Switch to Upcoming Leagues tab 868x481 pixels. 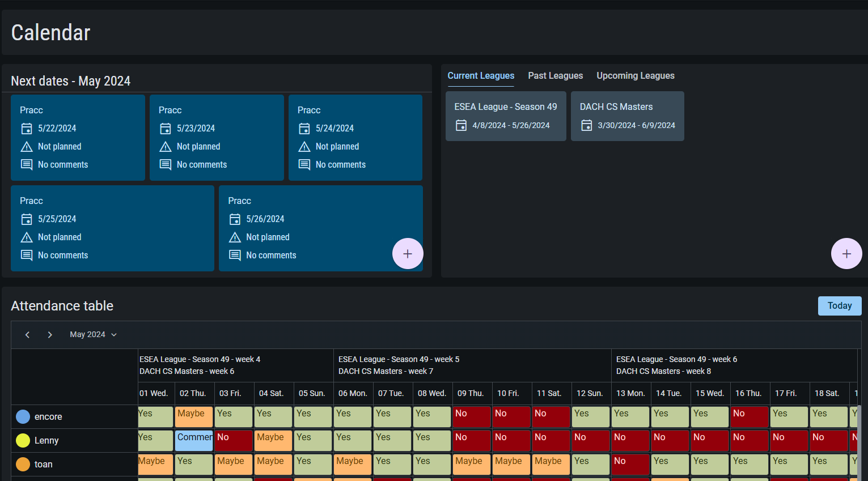click(636, 76)
